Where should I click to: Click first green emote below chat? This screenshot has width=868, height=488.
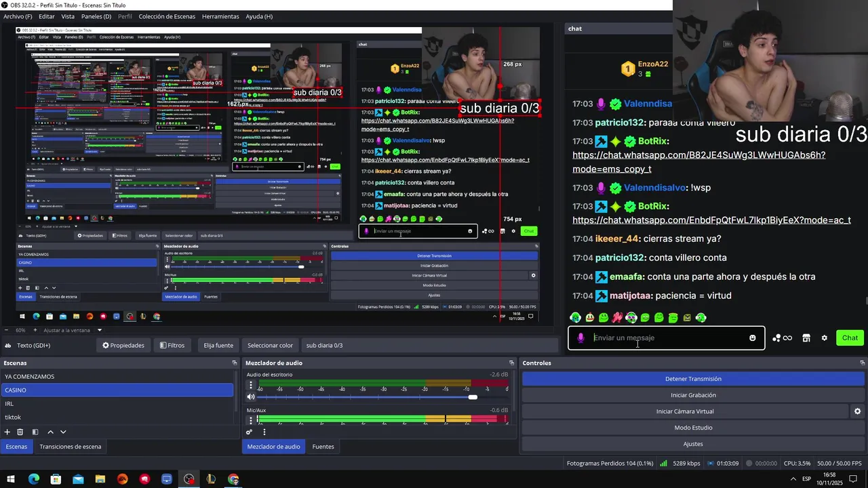(x=576, y=318)
